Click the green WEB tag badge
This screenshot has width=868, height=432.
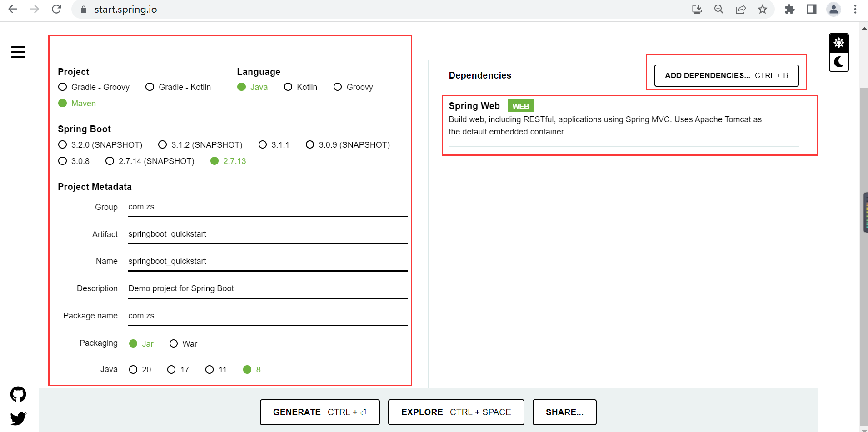tap(521, 106)
